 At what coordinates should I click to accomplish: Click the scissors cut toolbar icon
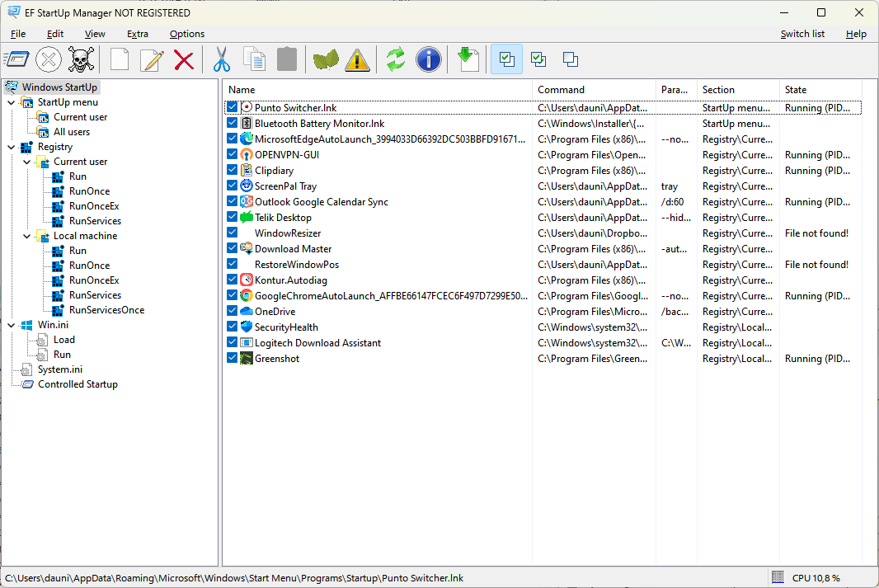pyautogui.click(x=222, y=59)
